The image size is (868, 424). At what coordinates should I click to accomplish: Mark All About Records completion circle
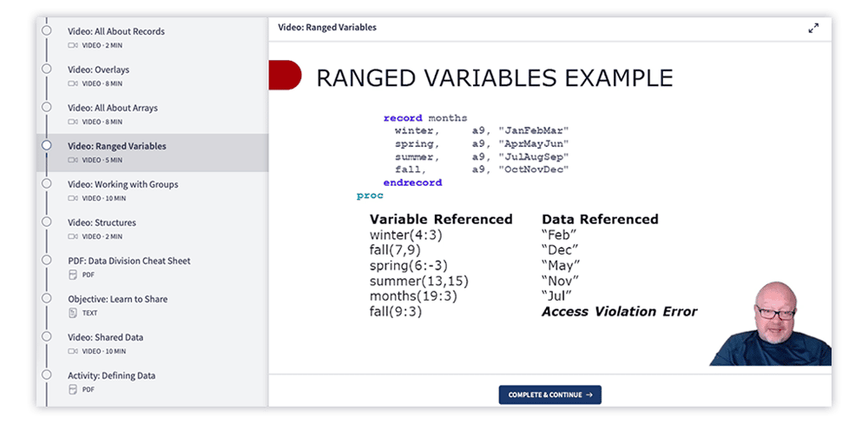pos(46,31)
